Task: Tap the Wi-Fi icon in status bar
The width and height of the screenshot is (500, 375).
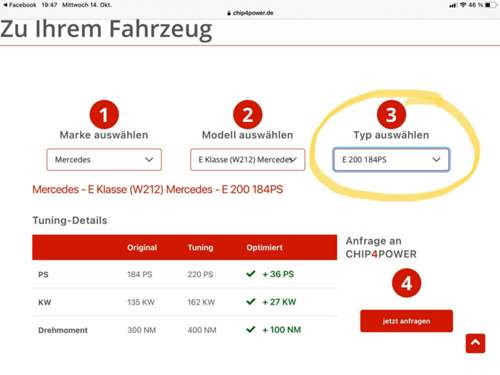Action: 463,5
